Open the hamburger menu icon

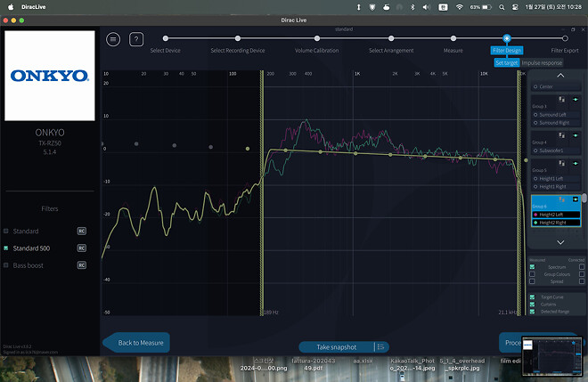coord(113,39)
